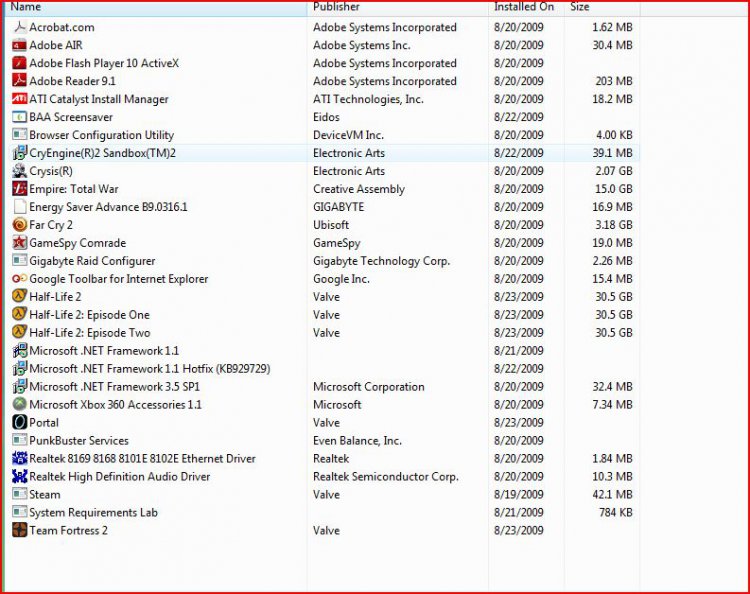
Task: Click the Half-Life 2 lambda icon
Action: tap(20, 297)
